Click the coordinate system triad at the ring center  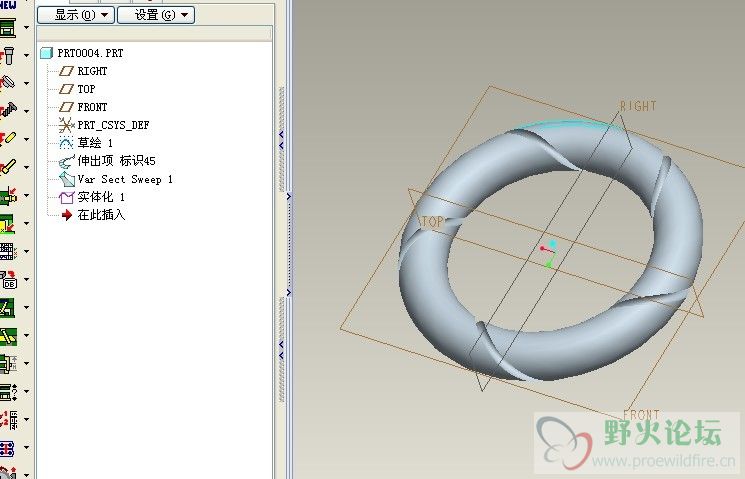pos(548,254)
